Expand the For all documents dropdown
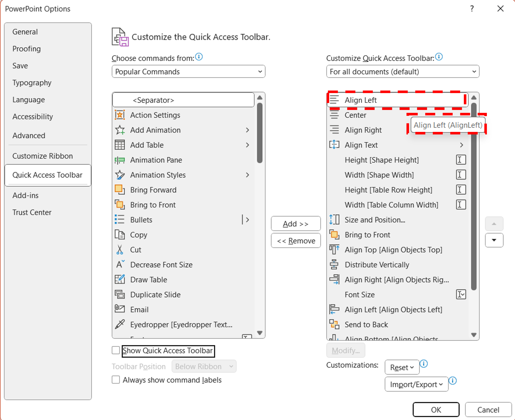 coord(402,72)
